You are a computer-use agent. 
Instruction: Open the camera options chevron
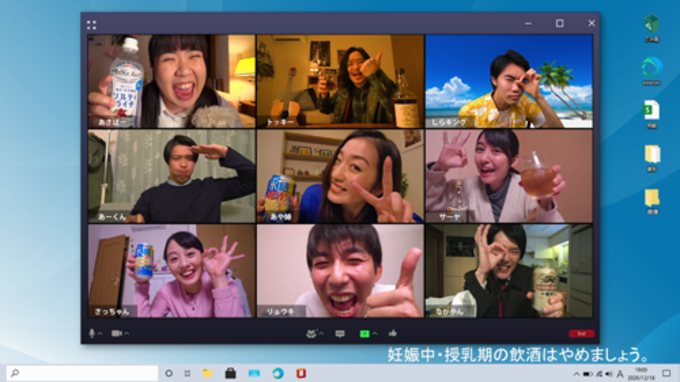[x=127, y=333]
